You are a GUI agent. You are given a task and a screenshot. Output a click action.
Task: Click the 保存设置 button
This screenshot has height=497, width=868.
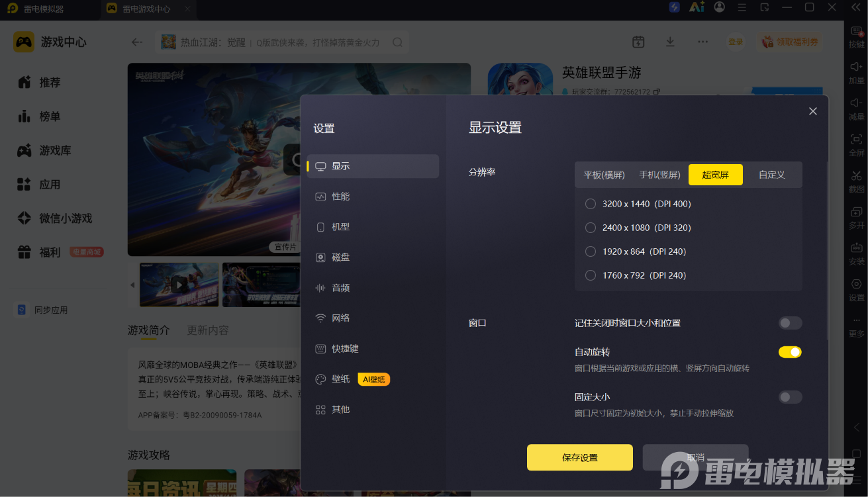pyautogui.click(x=580, y=457)
